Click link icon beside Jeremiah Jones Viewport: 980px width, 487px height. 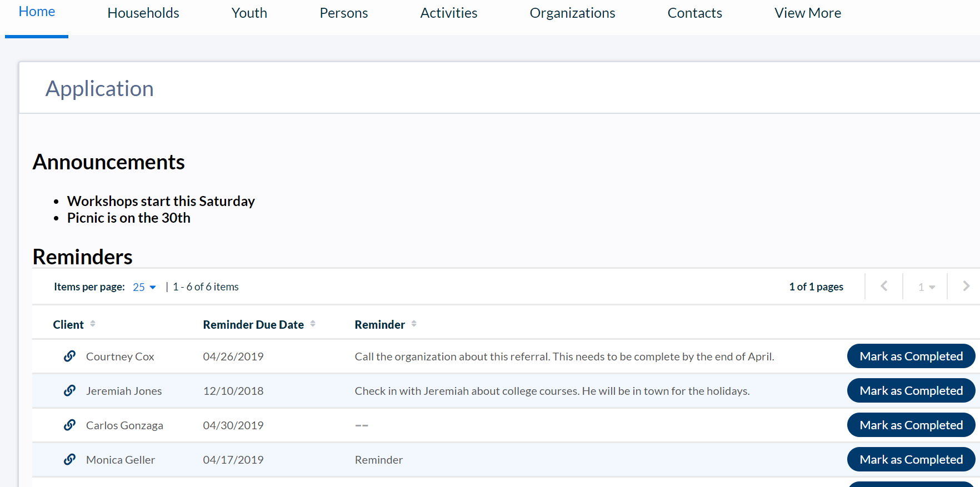[x=69, y=391]
